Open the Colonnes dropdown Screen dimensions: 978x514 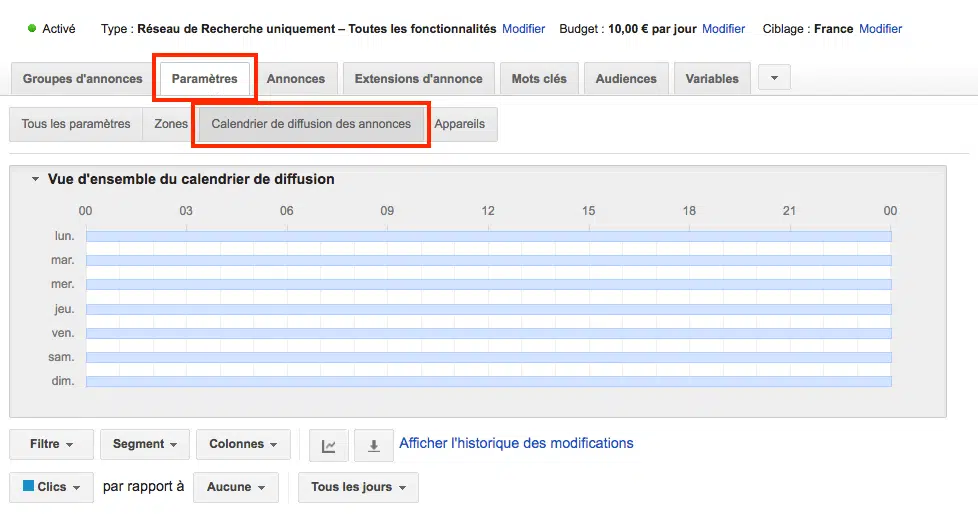[x=243, y=444]
